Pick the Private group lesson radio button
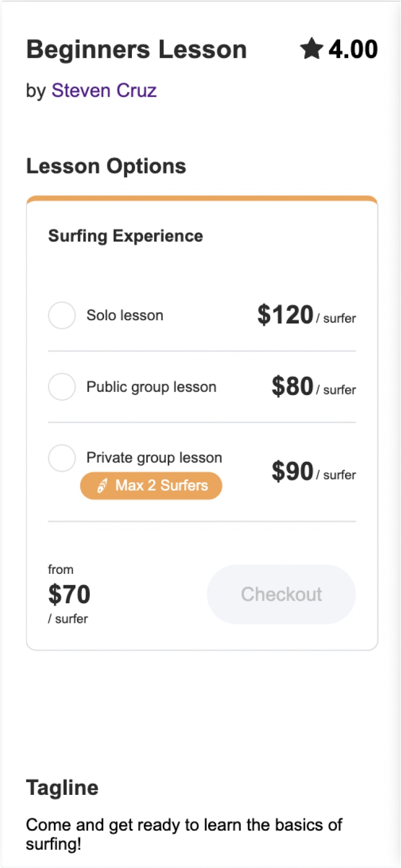The width and height of the screenshot is (401, 868). [62, 458]
